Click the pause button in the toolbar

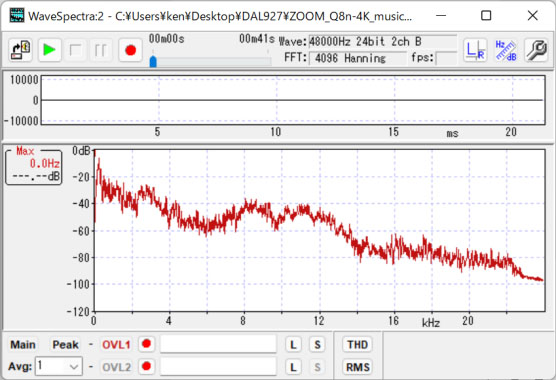pyautogui.click(x=101, y=50)
